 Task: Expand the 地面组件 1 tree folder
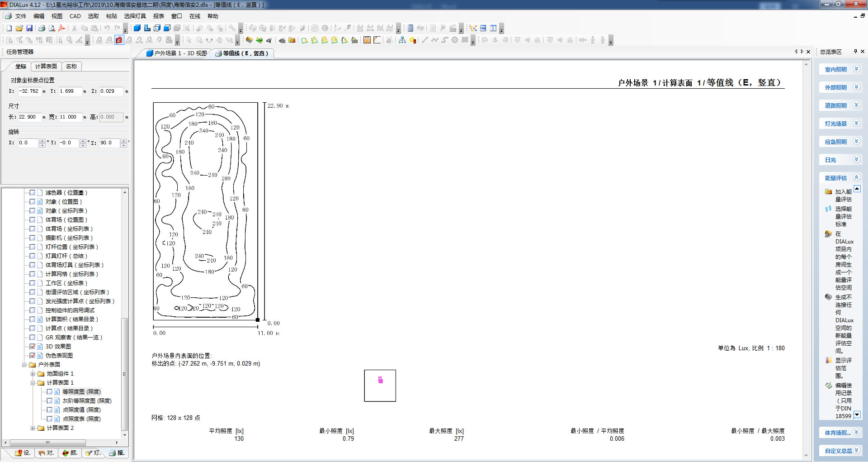(33, 374)
